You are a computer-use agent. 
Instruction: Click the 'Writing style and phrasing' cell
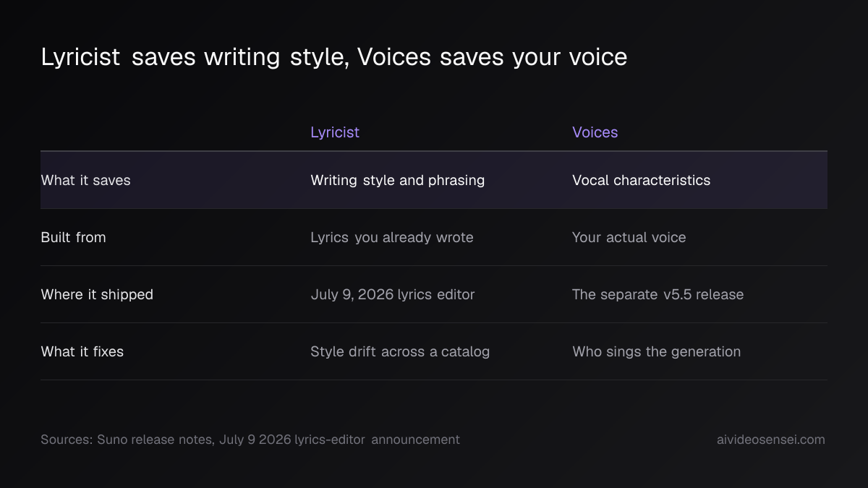(x=398, y=180)
